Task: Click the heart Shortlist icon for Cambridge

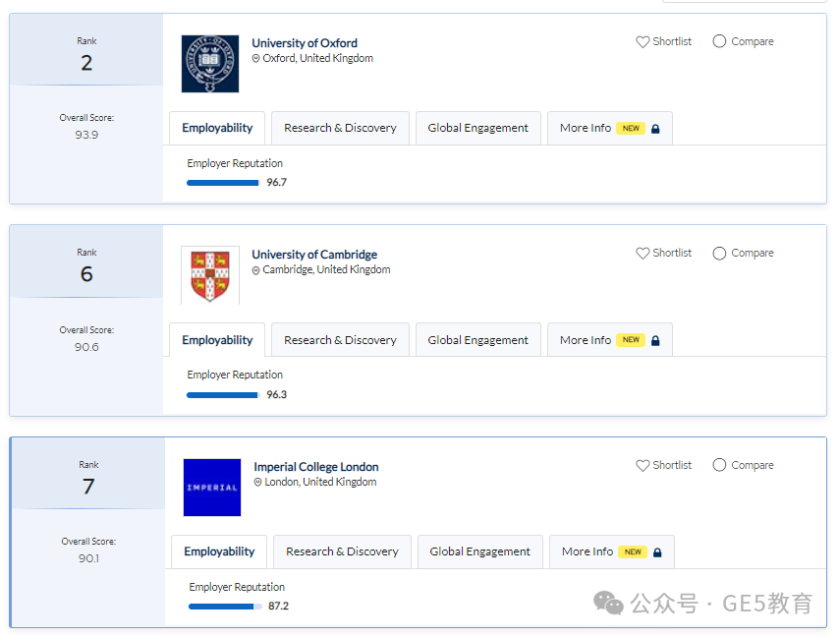Action: (x=643, y=253)
